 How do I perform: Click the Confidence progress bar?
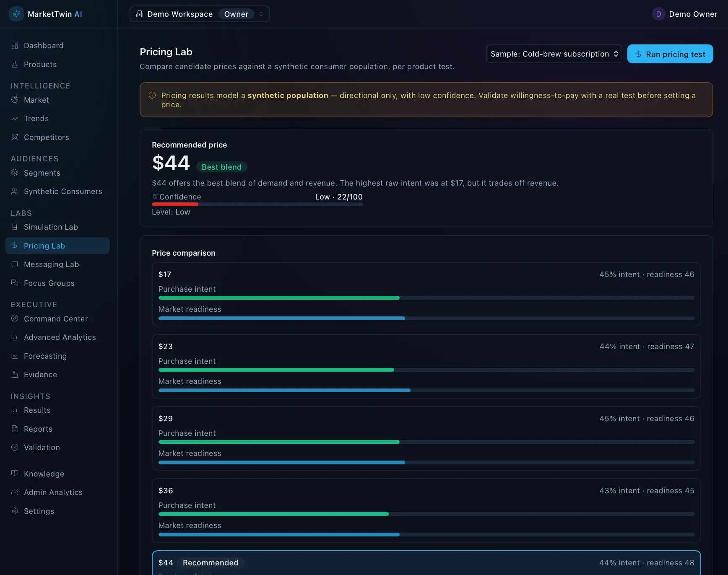257,204
